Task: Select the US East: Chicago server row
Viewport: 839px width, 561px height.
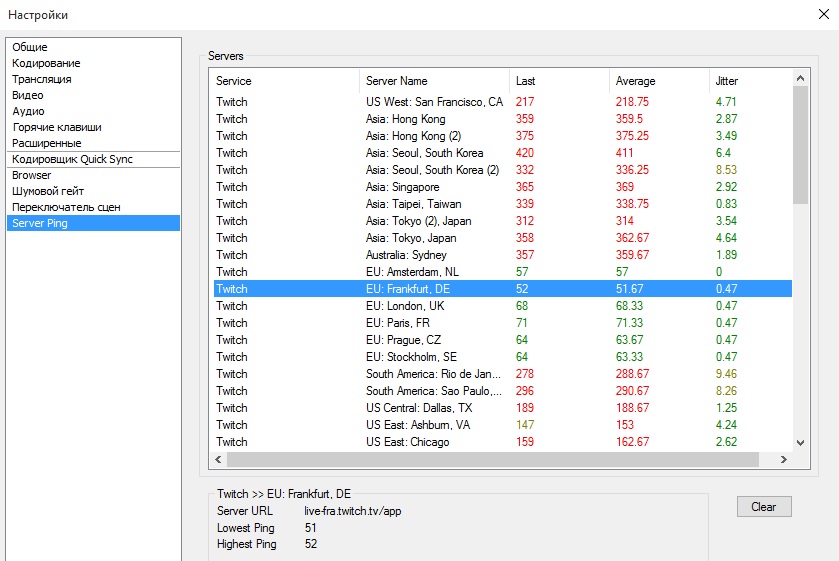Action: 408,442
